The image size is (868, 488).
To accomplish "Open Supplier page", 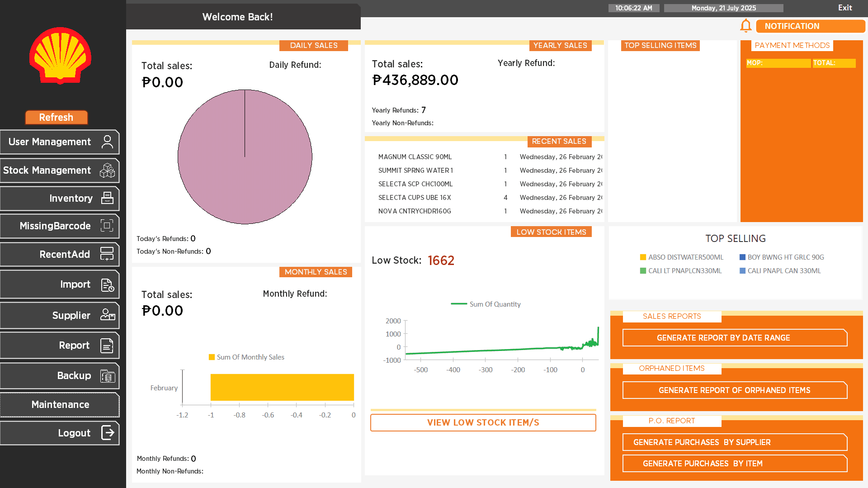I will pos(60,315).
